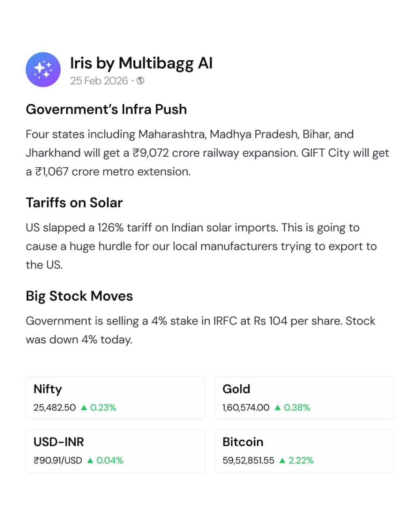The image size is (420, 525).
Task: Open the USD-INR card title
Action: [x=59, y=442]
